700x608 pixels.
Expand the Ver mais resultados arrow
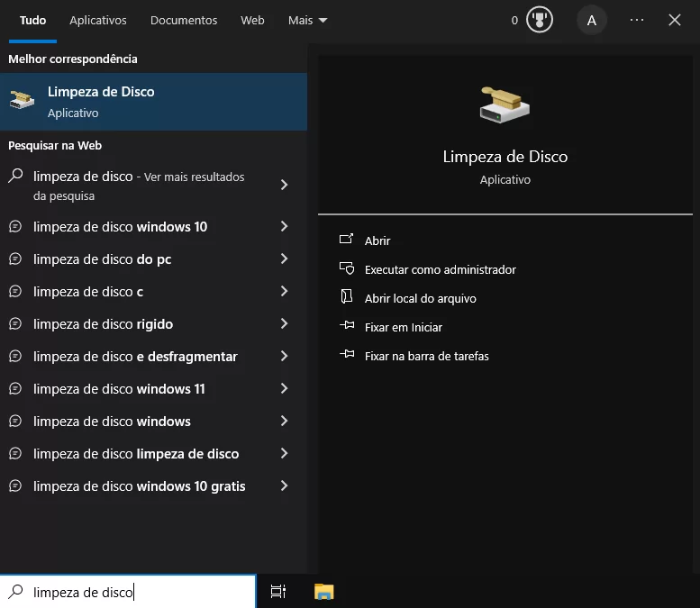(284, 185)
